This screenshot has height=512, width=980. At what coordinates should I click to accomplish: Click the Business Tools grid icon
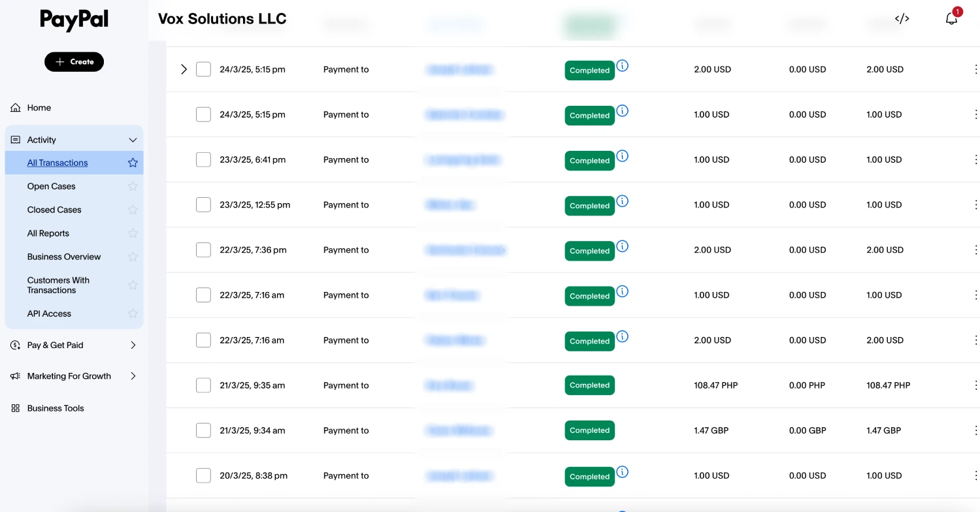pos(15,408)
